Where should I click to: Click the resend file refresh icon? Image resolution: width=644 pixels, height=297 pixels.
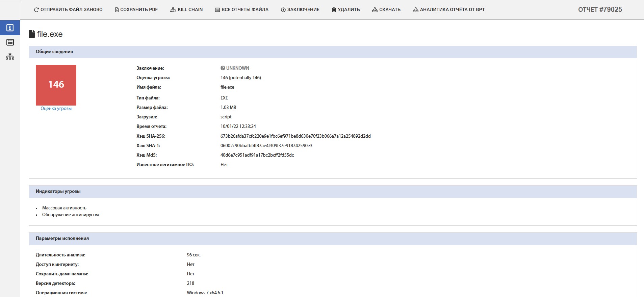36,10
